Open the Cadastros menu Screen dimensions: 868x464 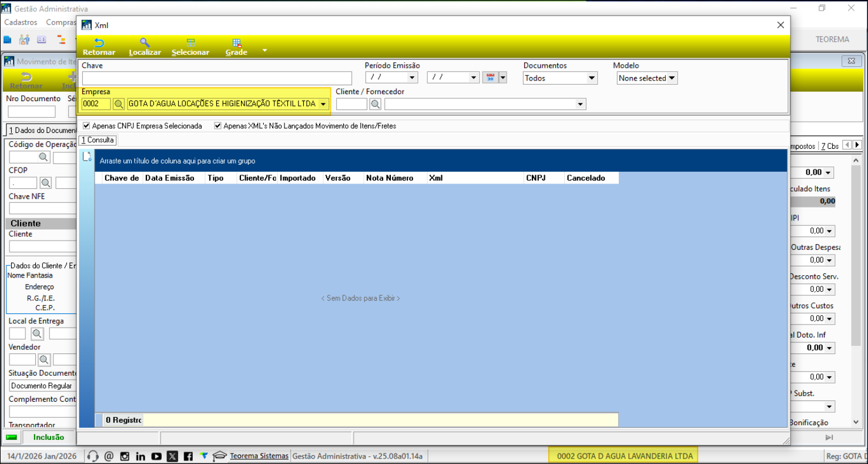pos(21,22)
